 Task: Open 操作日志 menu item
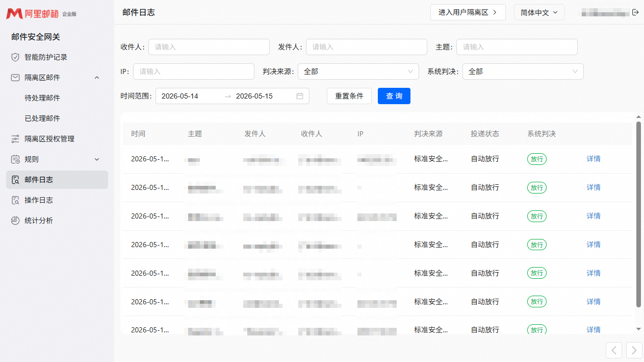pos(57,200)
